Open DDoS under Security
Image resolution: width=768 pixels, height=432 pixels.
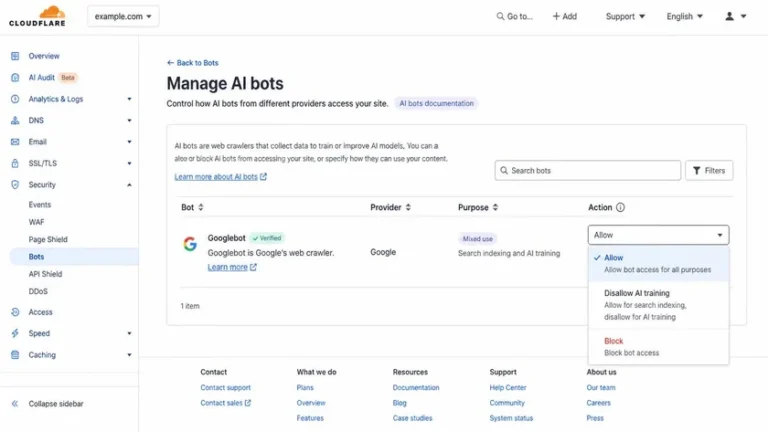(x=38, y=291)
